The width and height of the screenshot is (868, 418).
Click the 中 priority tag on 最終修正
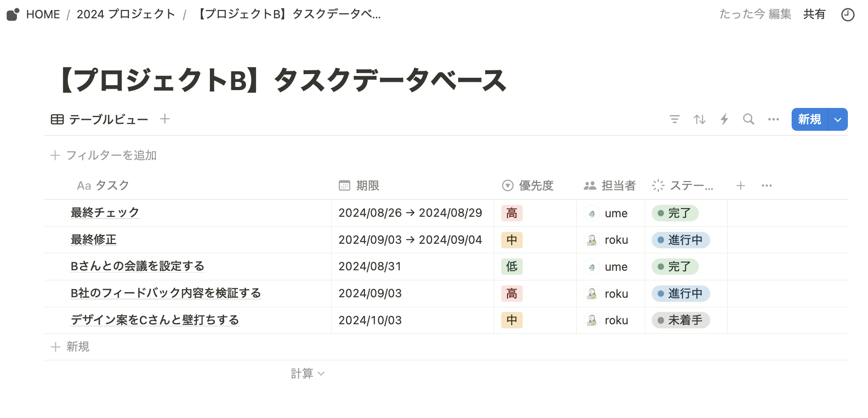pos(512,240)
